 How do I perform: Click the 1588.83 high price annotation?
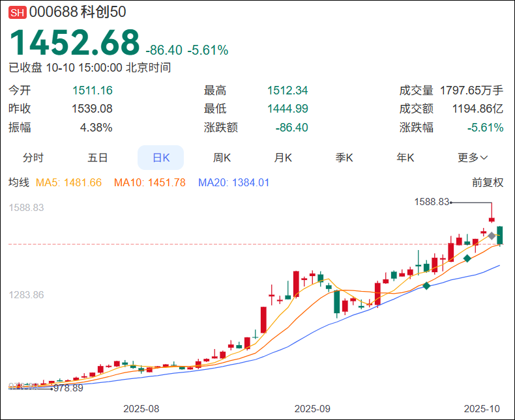[x=432, y=202]
